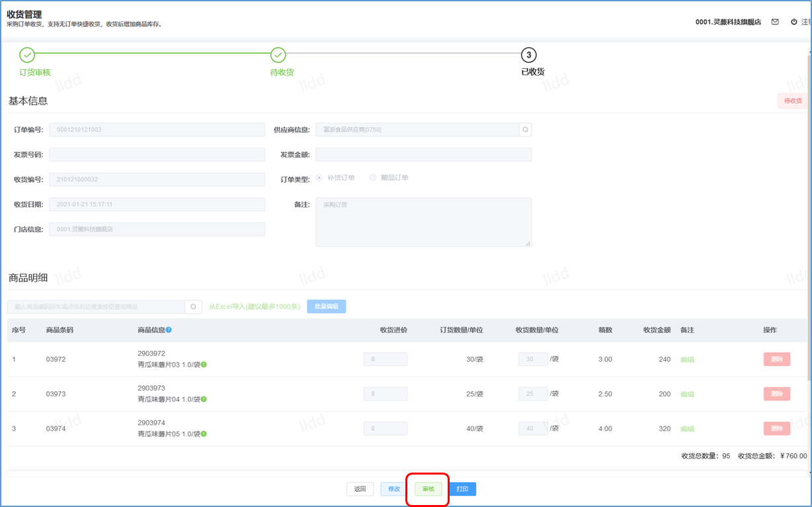Click green info icon next to 青瓜味薯片05

tap(204, 434)
